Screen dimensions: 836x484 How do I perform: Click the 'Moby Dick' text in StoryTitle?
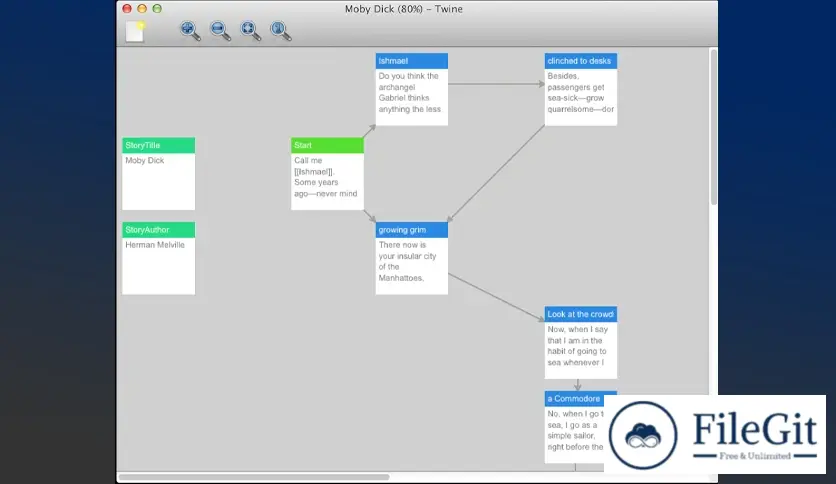coord(144,160)
